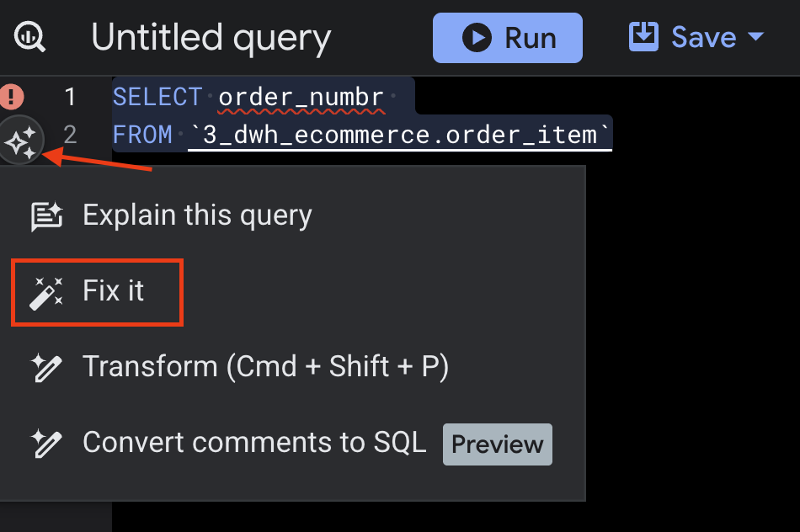Click the red error indicator on line 1
The height and width of the screenshot is (532, 800).
coord(13,97)
